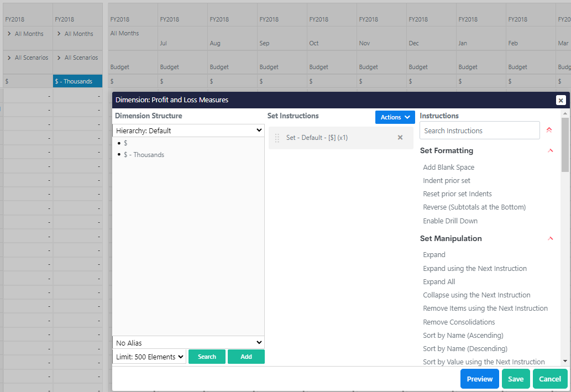Choose the Expand All instruction
This screenshot has height=392, width=571.
point(439,282)
